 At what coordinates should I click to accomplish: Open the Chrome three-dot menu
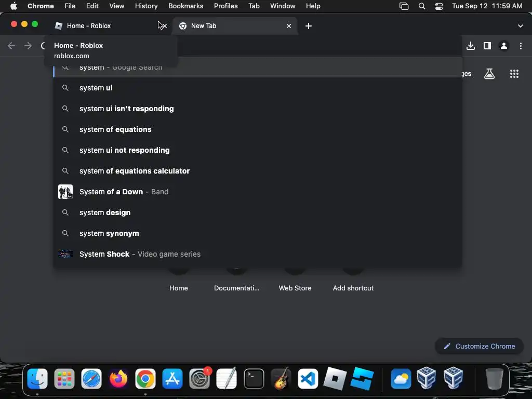coord(521,46)
